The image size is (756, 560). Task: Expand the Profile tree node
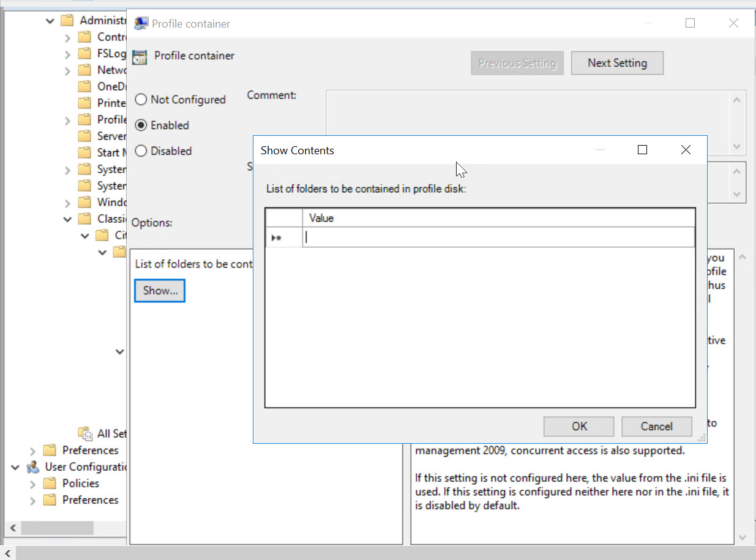click(67, 121)
